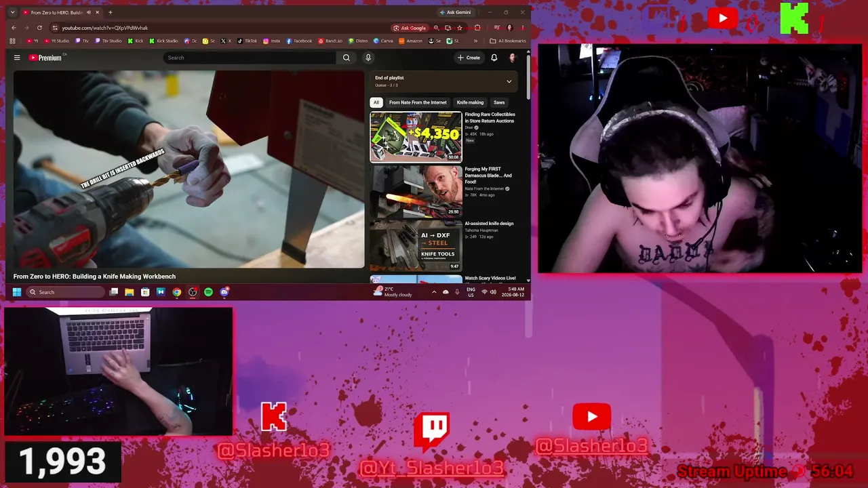This screenshot has width=868, height=488.
Task: Open the Distro bookmark
Action: (358, 41)
